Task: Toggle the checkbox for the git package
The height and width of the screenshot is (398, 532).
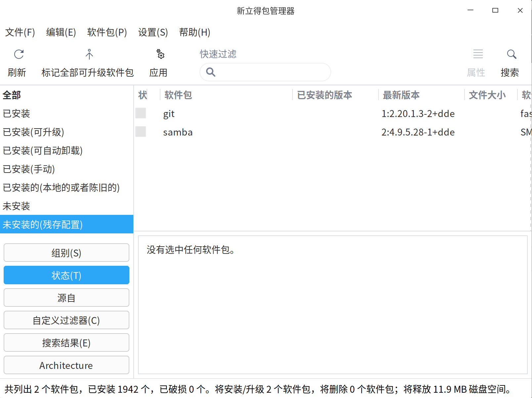Action: [x=140, y=113]
